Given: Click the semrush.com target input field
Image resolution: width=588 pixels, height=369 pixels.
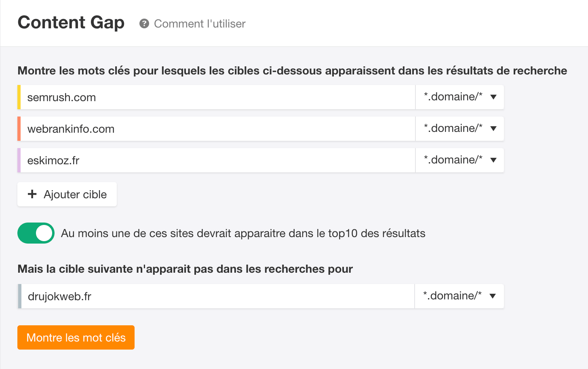Looking at the screenshot, I should [218, 97].
